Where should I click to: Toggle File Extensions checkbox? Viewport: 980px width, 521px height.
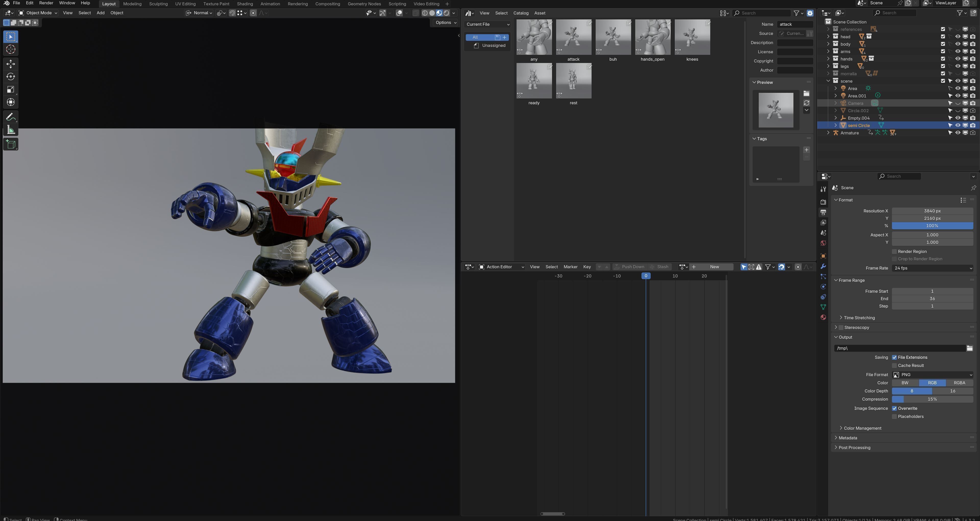[895, 358]
